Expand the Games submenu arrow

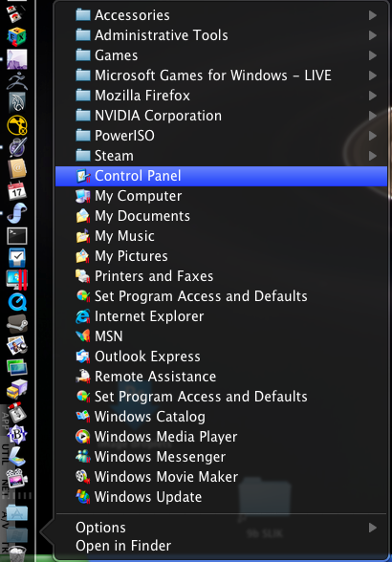coord(373,55)
